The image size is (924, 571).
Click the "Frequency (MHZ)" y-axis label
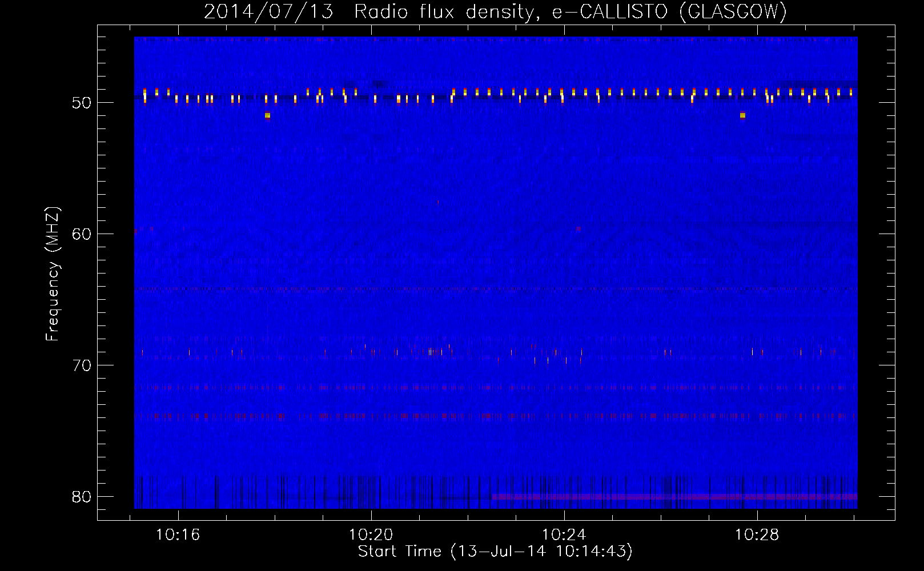(x=52, y=274)
